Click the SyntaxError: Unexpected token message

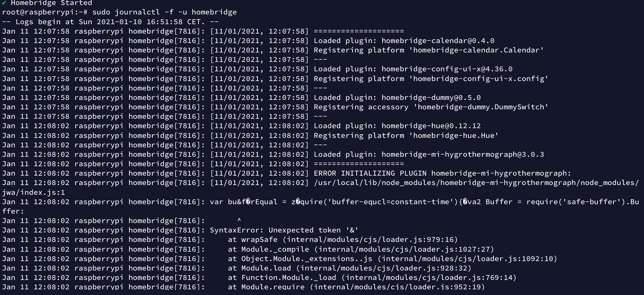284,230
